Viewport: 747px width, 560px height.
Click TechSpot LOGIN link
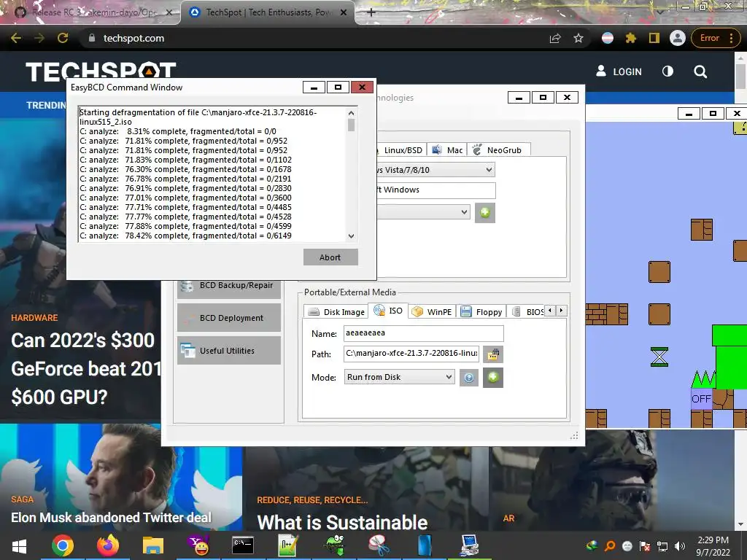[619, 71]
